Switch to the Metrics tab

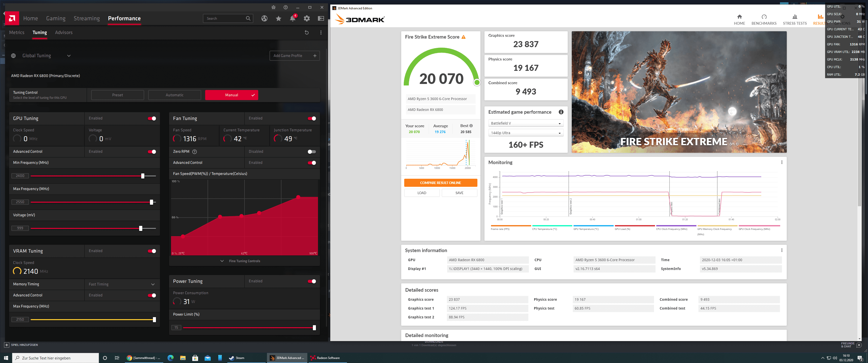coord(17,32)
